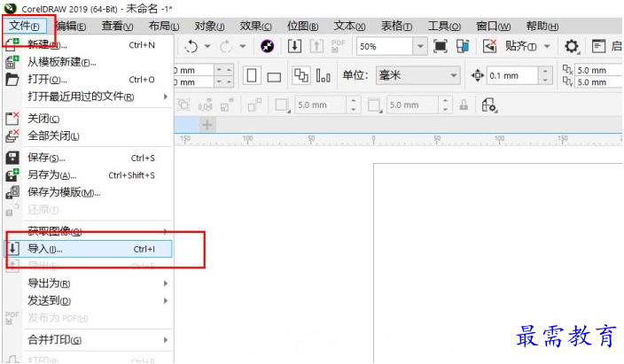This screenshot has width=624, height=364.
Task: Click the 新建 document icon in menu
Action: pos(12,44)
